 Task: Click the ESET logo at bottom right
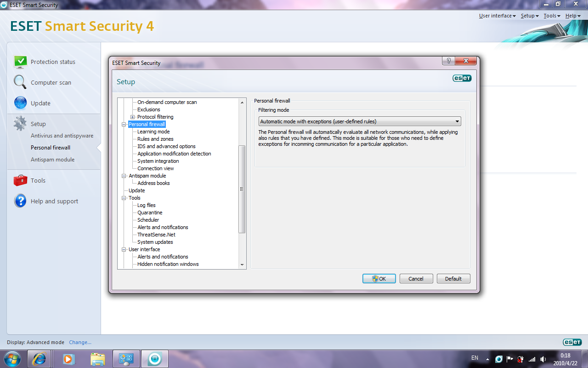click(572, 342)
